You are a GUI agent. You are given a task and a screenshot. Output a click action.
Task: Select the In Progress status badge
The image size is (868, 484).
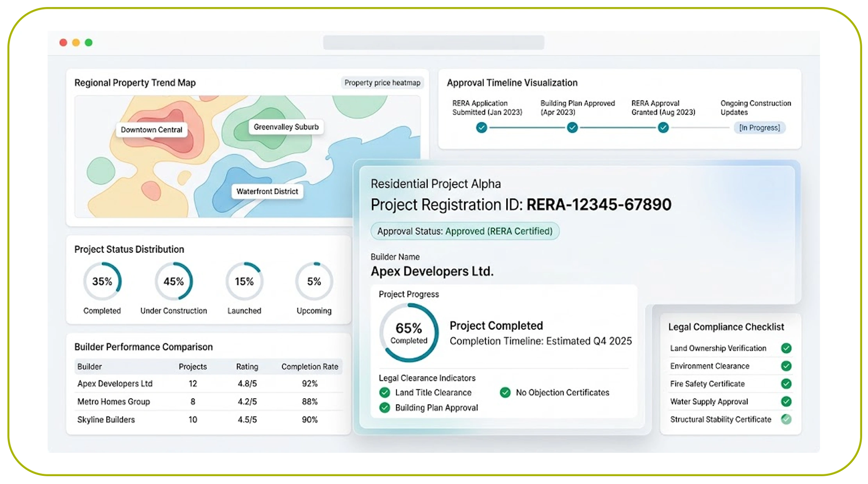pyautogui.click(x=759, y=128)
